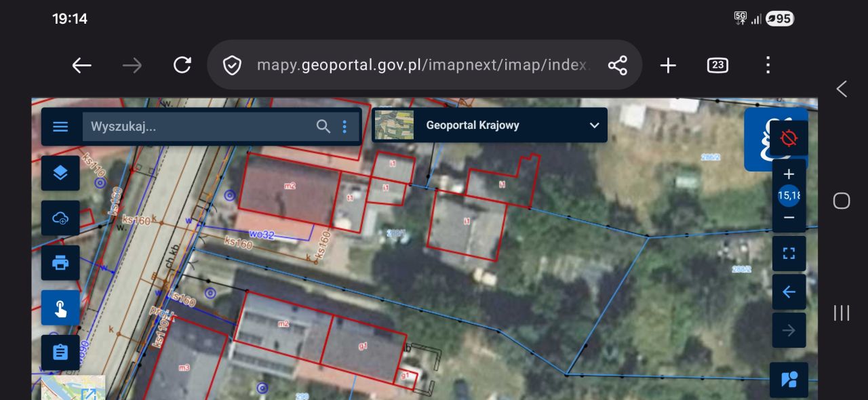Open the map composition shapes tool
This screenshot has height=400, width=868.
tap(789, 380)
